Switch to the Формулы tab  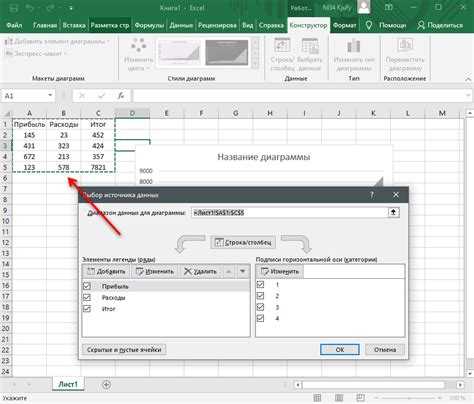click(149, 25)
